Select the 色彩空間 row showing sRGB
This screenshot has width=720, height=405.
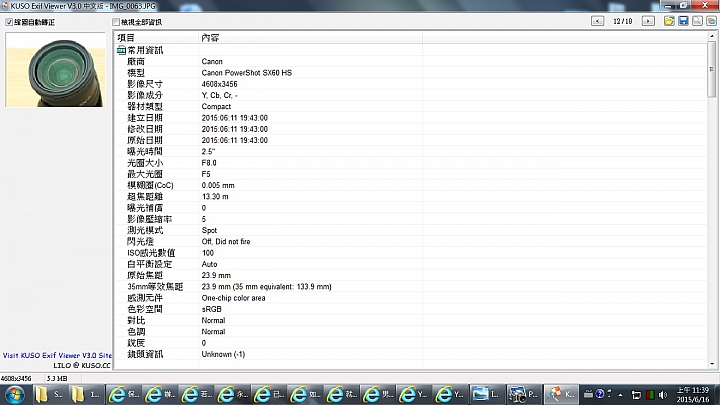pyautogui.click(x=411, y=309)
